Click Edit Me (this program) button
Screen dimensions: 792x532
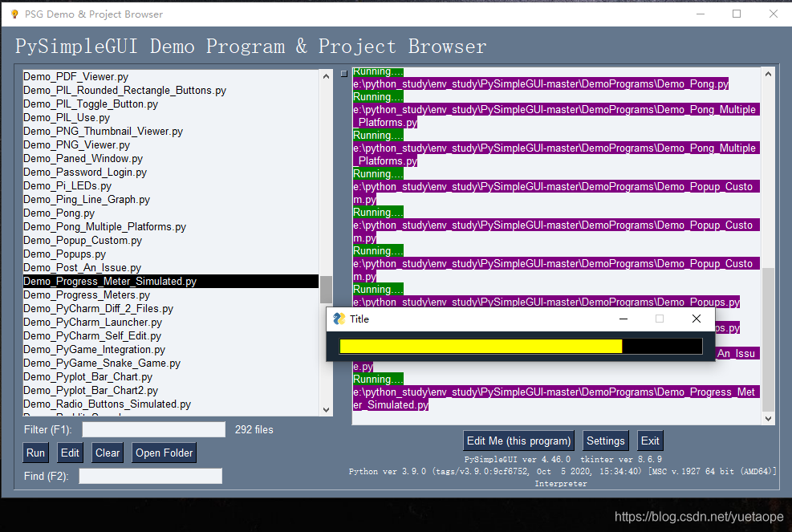tap(518, 441)
